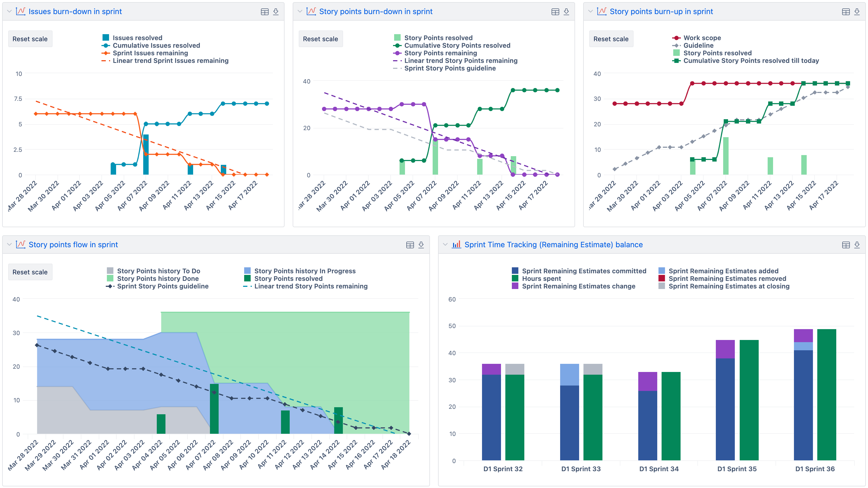This screenshot has width=868, height=488.
Task: Export the Story points burn-up chart
Action: [x=857, y=11]
